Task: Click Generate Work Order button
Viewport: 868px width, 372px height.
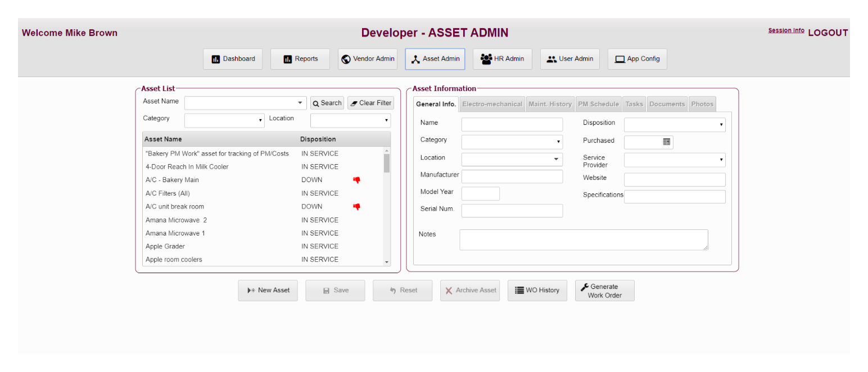Action: point(605,291)
